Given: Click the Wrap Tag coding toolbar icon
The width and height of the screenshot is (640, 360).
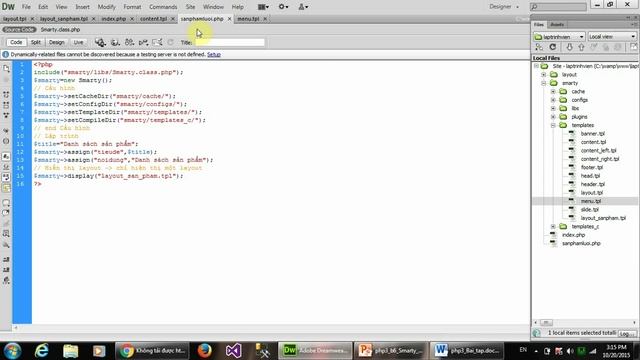Looking at the screenshot, I should click(6, 223).
